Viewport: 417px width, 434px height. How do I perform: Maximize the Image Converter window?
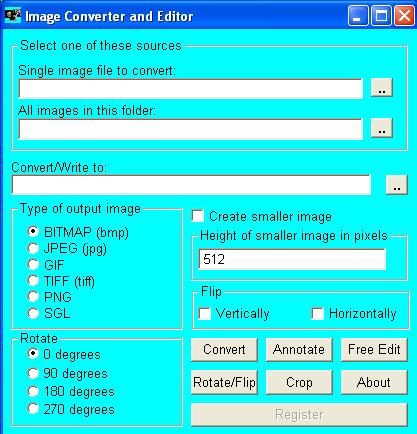point(381,16)
